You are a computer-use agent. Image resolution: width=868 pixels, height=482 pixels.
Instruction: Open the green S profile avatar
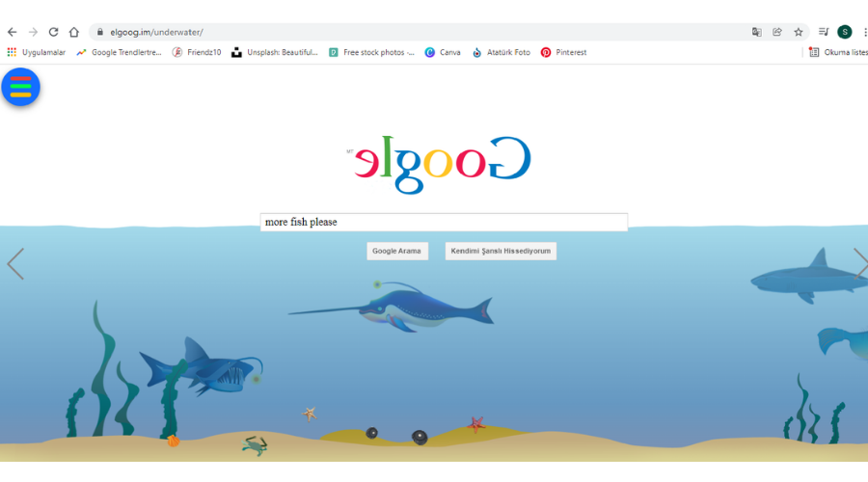pos(845,32)
